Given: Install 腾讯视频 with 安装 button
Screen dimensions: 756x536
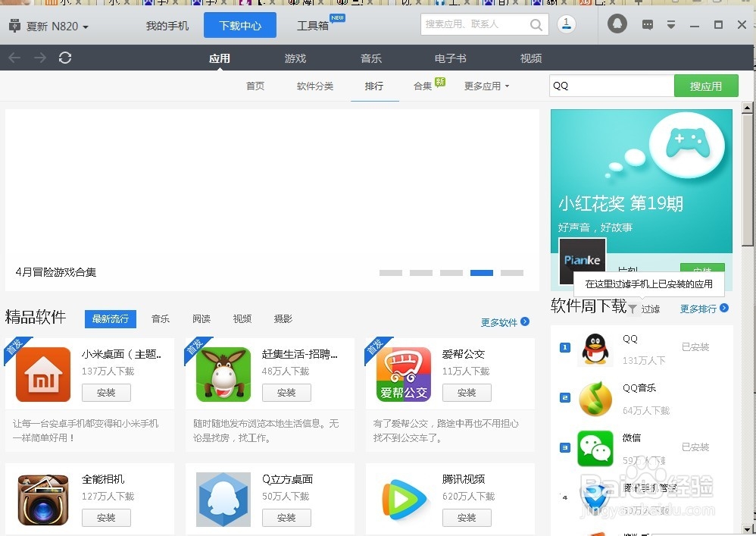Looking at the screenshot, I should (x=467, y=518).
